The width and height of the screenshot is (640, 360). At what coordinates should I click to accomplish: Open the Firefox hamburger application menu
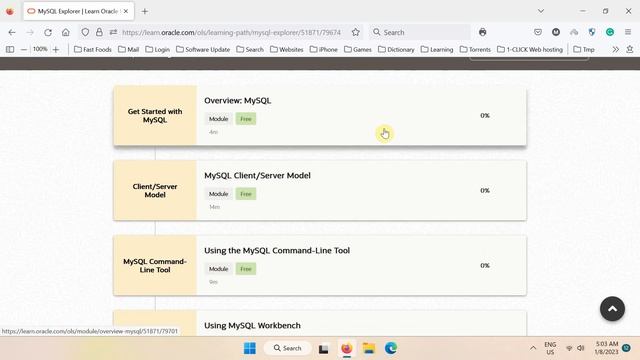pos(628,32)
